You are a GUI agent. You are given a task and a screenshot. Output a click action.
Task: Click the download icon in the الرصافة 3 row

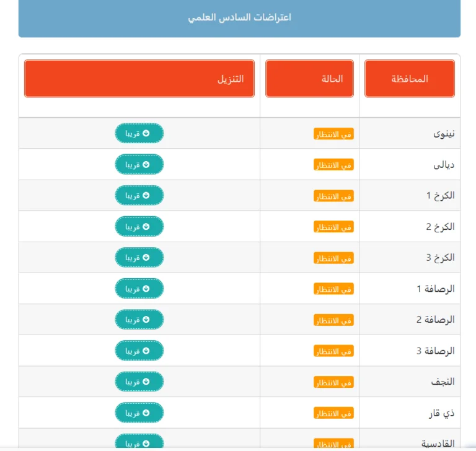click(x=146, y=351)
